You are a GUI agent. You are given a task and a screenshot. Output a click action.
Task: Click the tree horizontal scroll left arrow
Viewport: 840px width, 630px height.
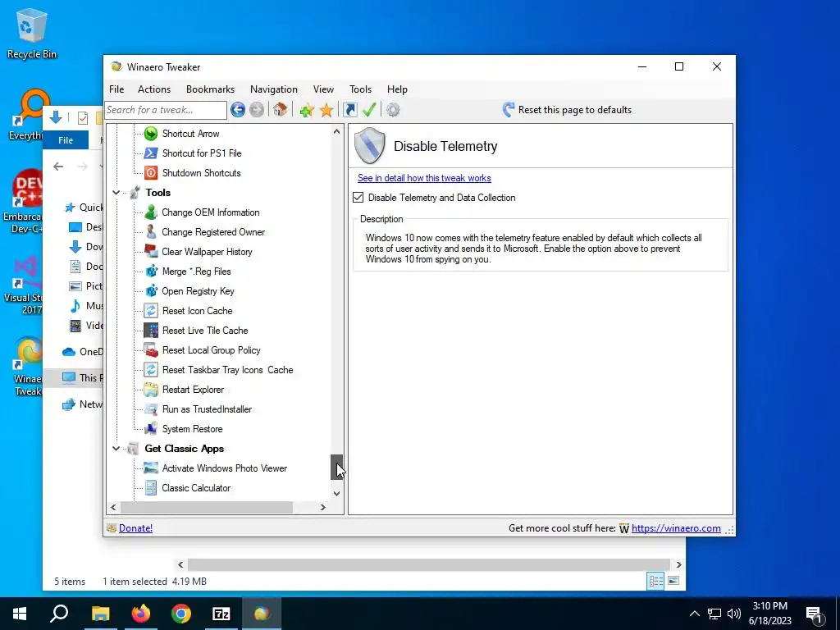113,507
